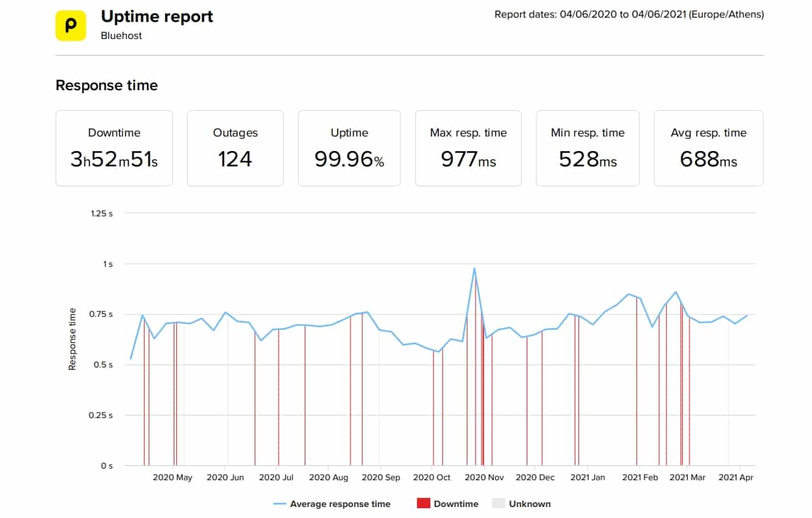Click the 2020 Aug axis label
Screen dimensions: 812x518
329,477
